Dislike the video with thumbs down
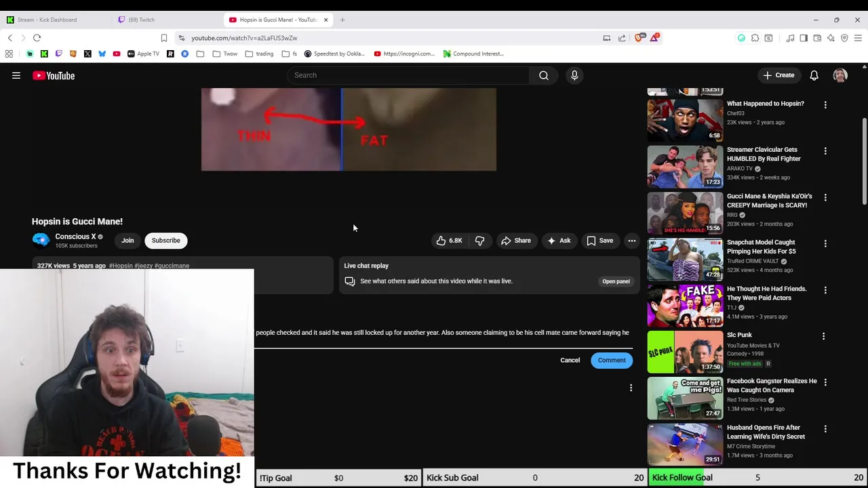The width and height of the screenshot is (868, 488). 479,241
